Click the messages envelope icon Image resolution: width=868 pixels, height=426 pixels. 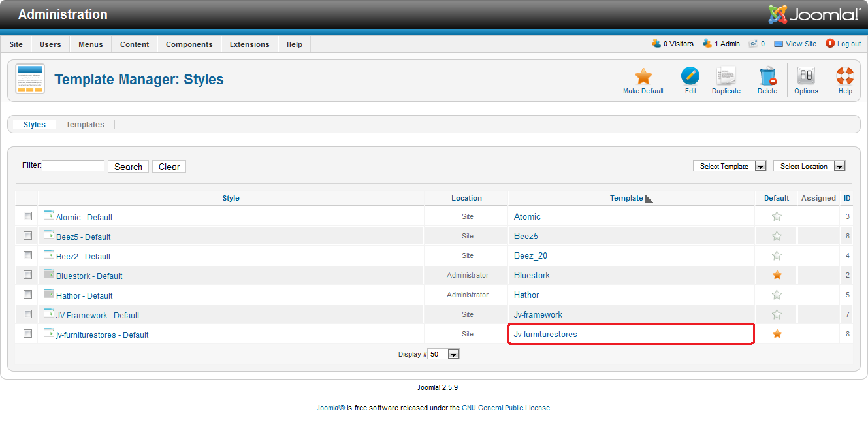753,44
